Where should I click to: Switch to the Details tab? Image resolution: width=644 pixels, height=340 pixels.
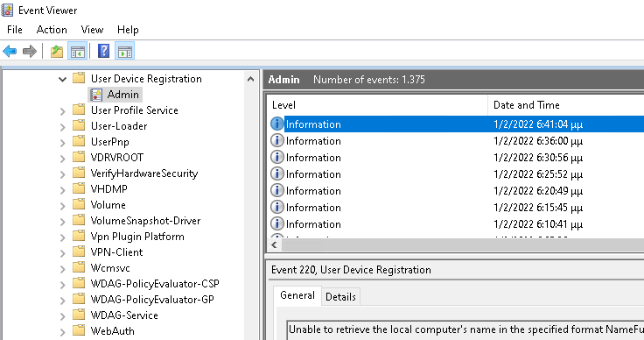[340, 297]
